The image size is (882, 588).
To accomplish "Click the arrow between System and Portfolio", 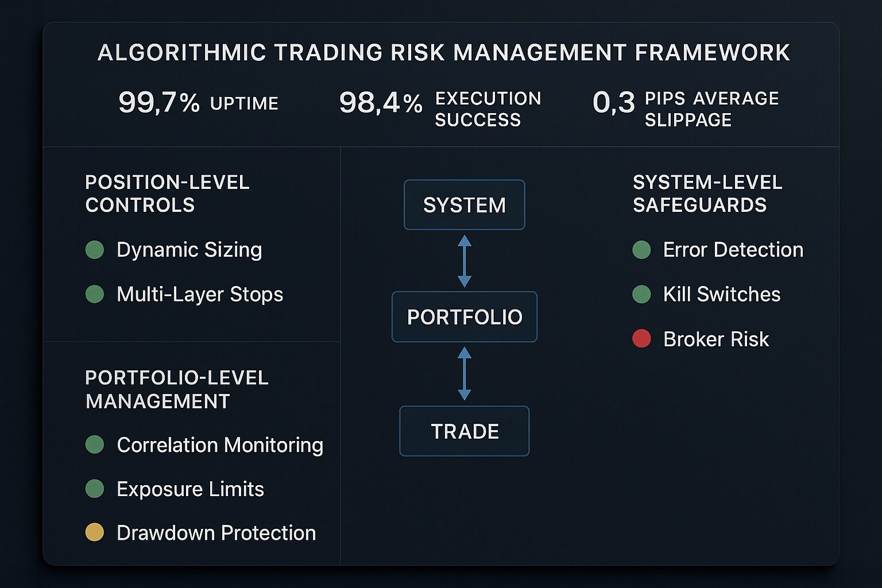I will [465, 261].
